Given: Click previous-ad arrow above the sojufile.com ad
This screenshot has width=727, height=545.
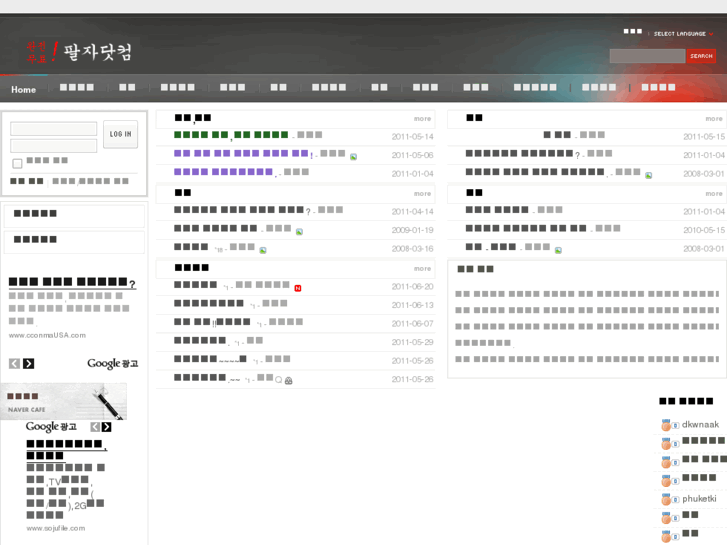Looking at the screenshot, I should point(95,427).
